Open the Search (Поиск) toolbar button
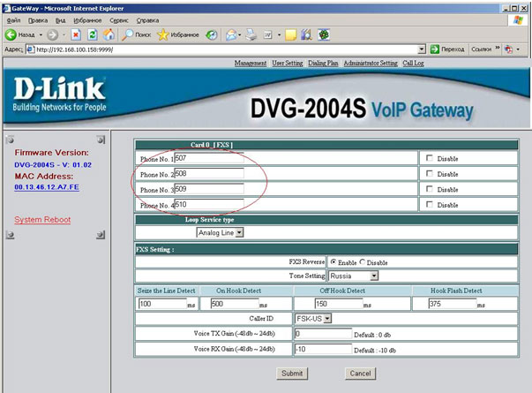Screen dimensions: 532x393 click(x=137, y=35)
